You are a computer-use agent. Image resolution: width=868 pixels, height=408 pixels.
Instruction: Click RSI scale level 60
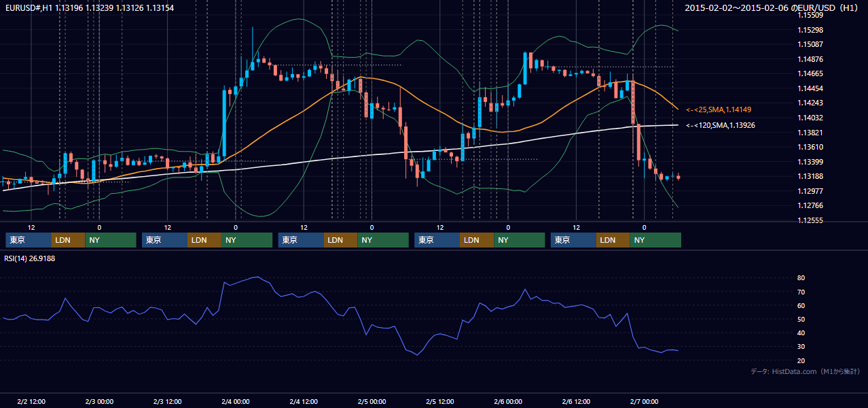click(x=801, y=305)
